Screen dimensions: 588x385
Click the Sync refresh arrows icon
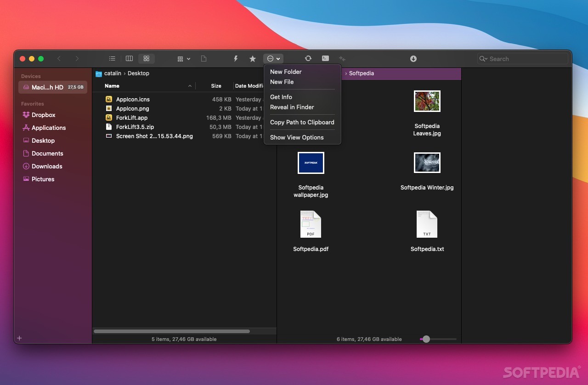(308, 59)
